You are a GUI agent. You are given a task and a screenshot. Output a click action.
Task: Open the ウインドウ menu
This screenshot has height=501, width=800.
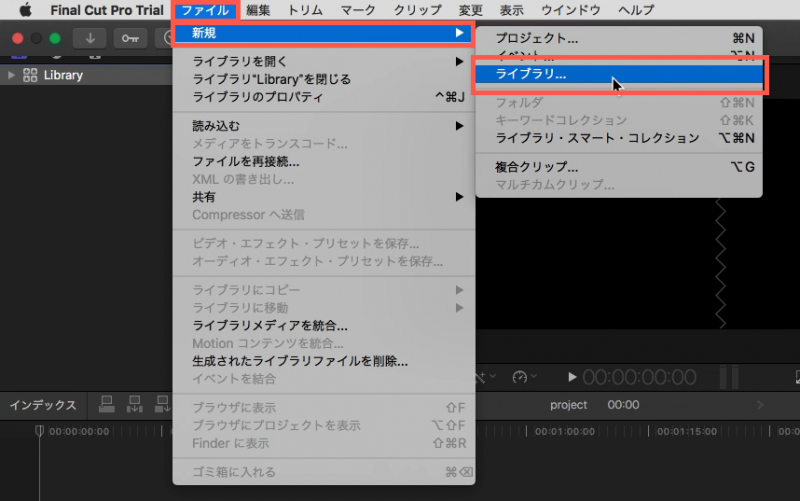570,10
